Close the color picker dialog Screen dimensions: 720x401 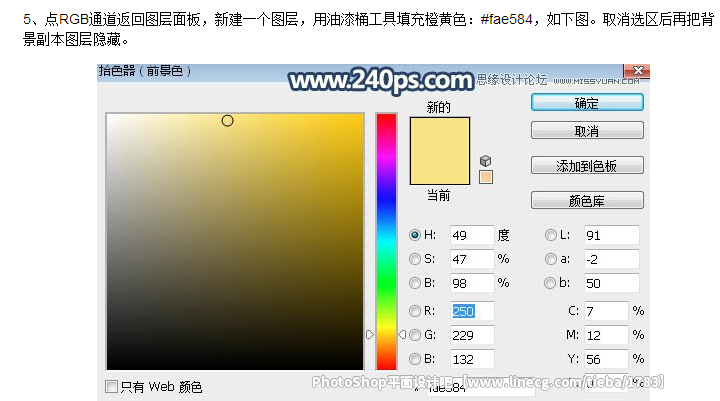(637, 71)
